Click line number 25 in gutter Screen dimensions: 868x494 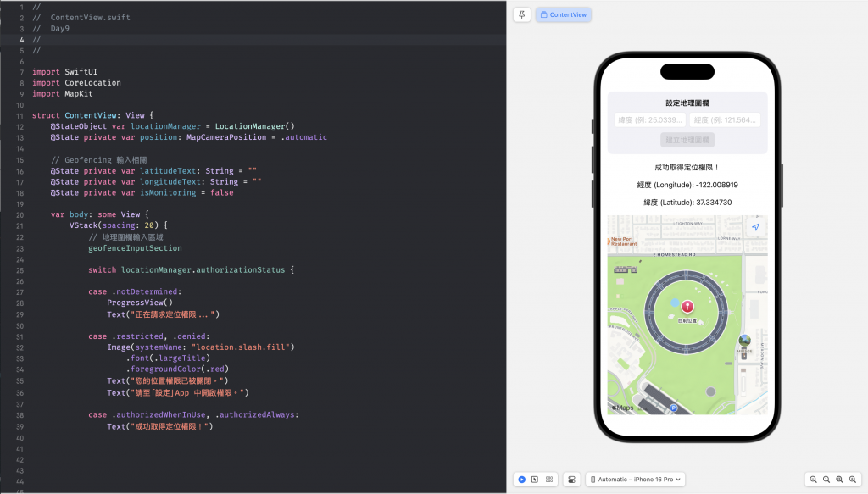tap(20, 270)
